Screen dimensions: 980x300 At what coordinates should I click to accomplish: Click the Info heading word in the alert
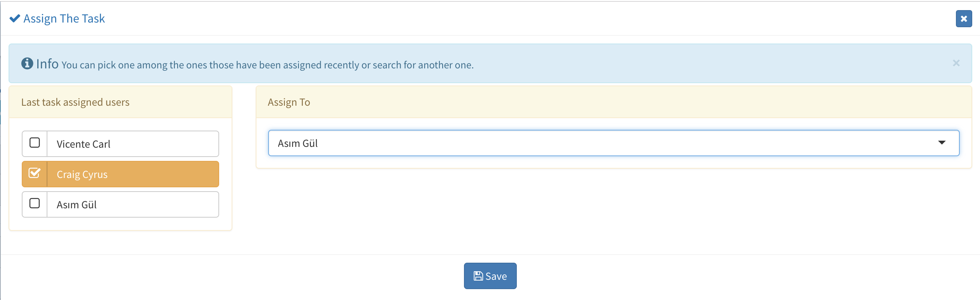tap(47, 64)
